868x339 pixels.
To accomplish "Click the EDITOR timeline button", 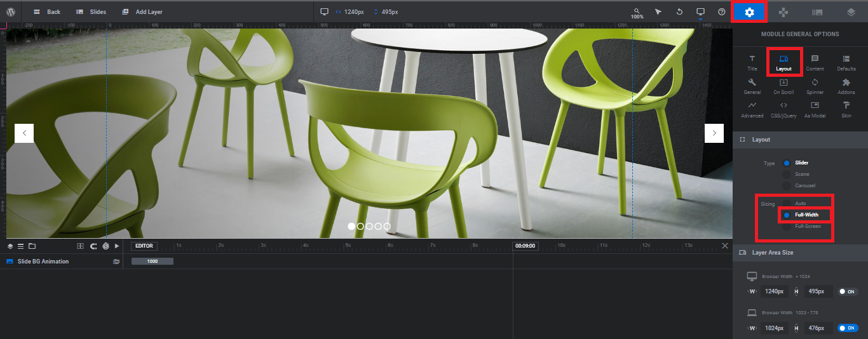I will 144,246.
